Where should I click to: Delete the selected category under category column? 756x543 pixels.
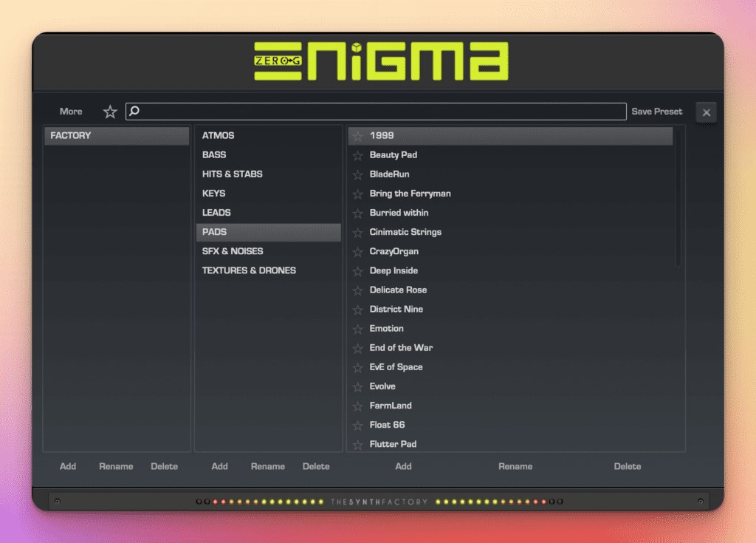[316, 467]
